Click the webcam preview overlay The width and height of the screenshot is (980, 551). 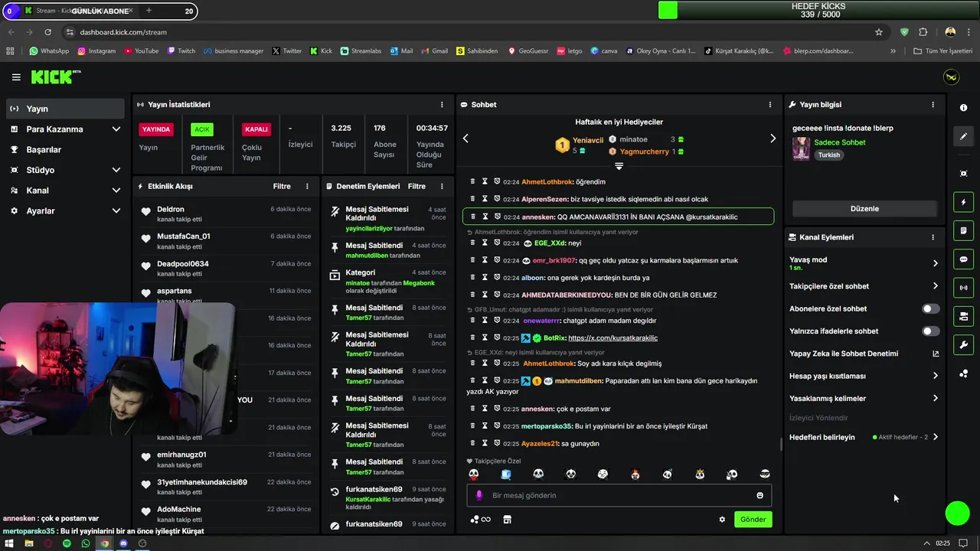(x=117, y=368)
